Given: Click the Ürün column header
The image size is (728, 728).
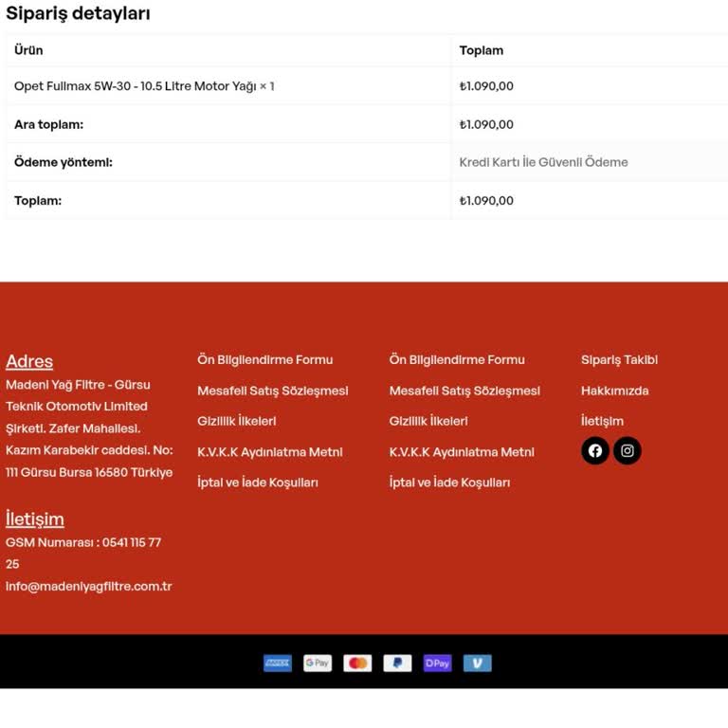Looking at the screenshot, I should coord(28,50).
